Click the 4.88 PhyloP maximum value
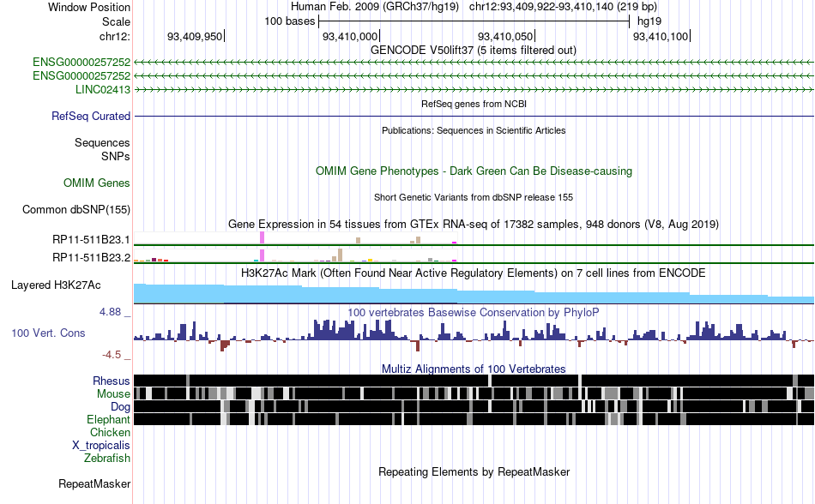Screen dimensions: 815x504 [x=110, y=312]
